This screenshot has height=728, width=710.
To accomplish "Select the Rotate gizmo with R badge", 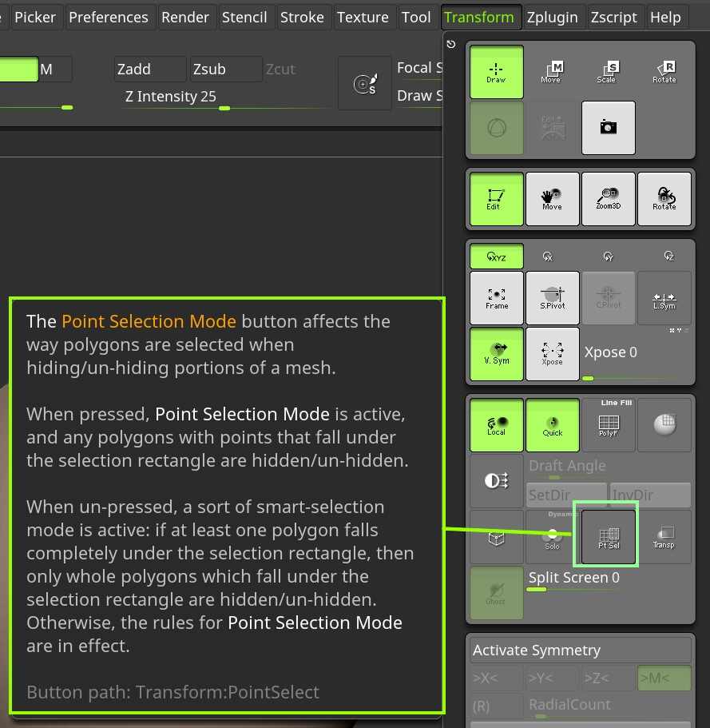I will click(x=664, y=72).
